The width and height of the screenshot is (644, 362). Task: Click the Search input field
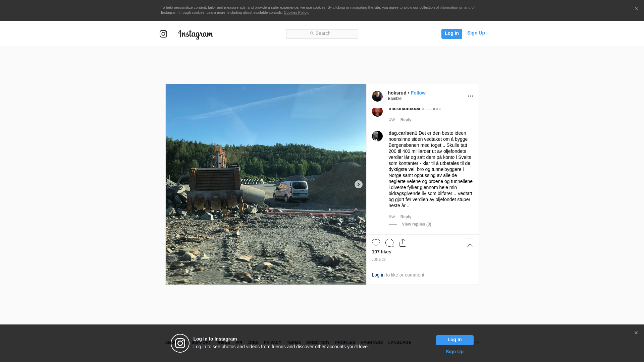pos(322,34)
